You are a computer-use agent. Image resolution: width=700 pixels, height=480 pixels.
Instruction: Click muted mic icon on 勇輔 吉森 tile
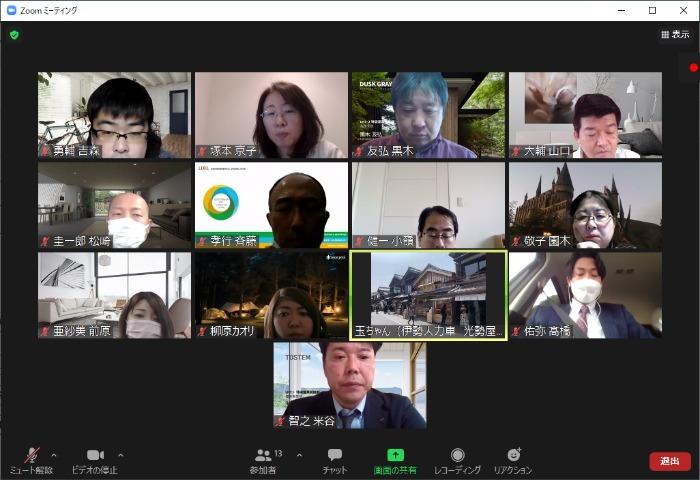pyautogui.click(x=45, y=151)
